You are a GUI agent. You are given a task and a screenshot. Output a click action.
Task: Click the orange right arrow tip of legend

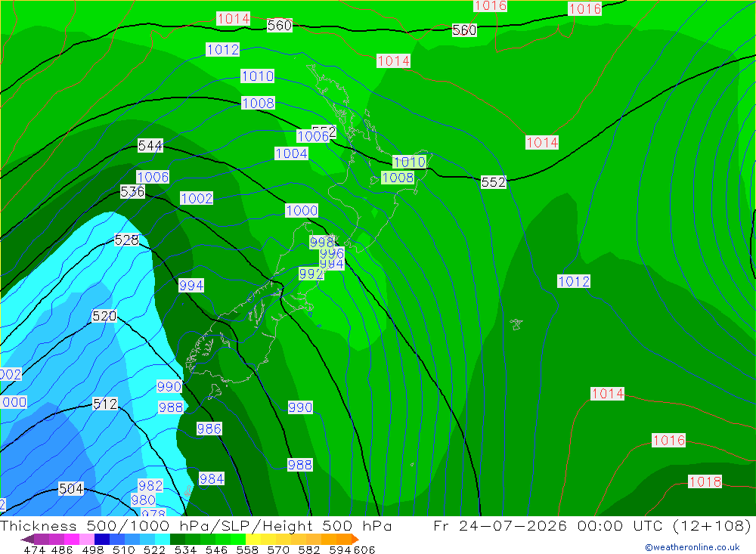355,539
